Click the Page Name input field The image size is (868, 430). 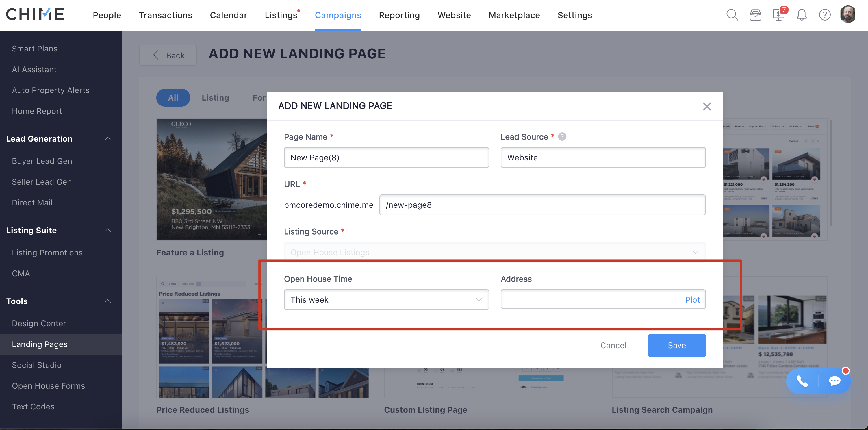[386, 157]
